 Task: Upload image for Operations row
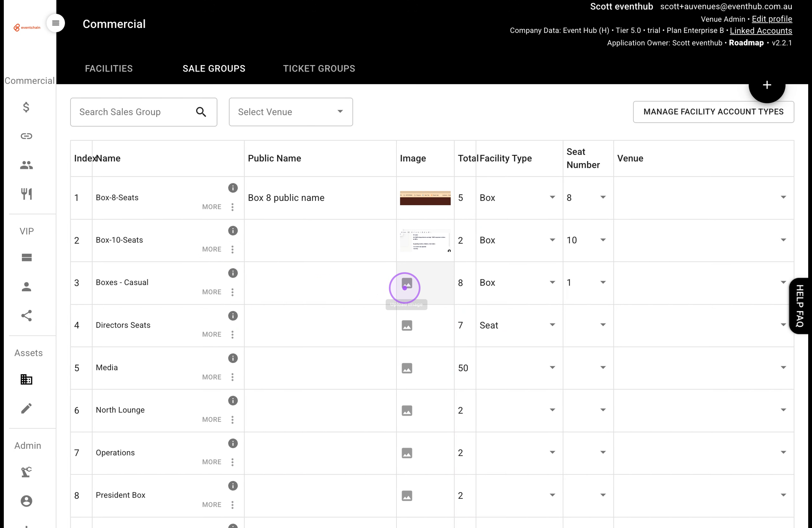pos(407,453)
